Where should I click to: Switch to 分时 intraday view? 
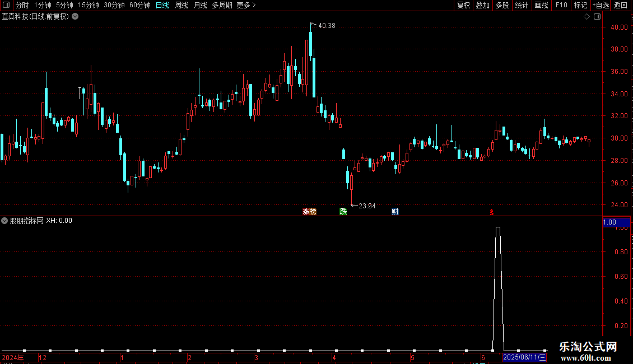22,5
